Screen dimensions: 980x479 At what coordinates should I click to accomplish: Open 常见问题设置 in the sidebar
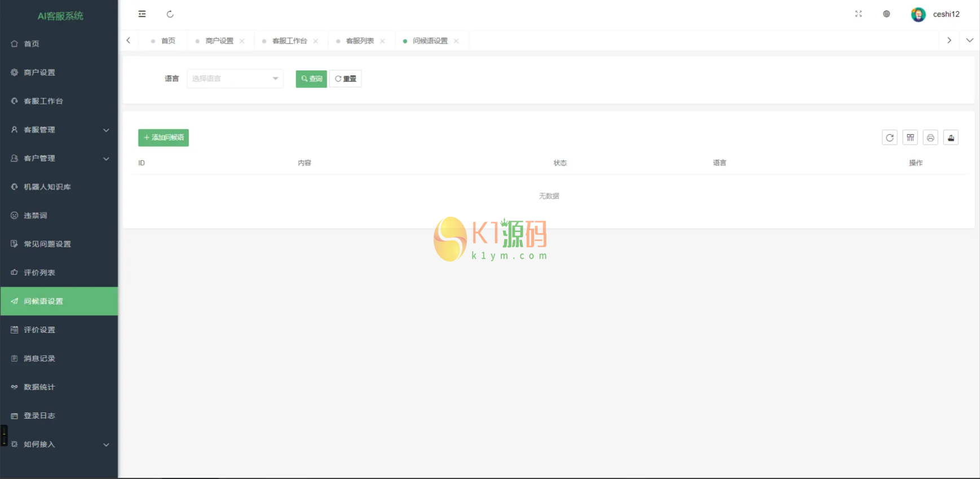(59, 244)
